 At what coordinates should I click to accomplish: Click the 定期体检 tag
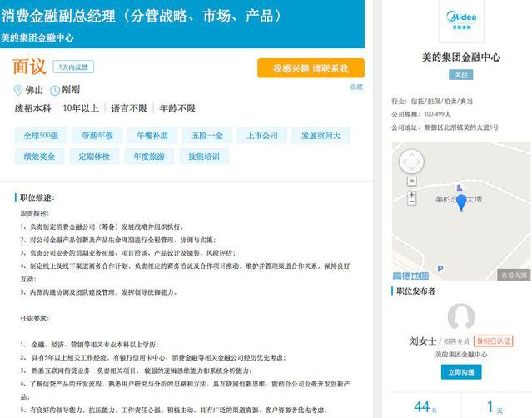click(94, 157)
